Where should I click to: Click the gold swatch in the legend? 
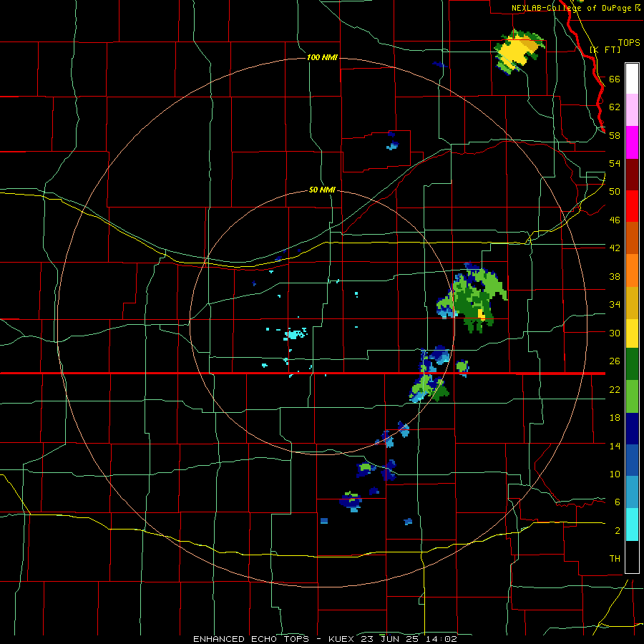coord(632,302)
